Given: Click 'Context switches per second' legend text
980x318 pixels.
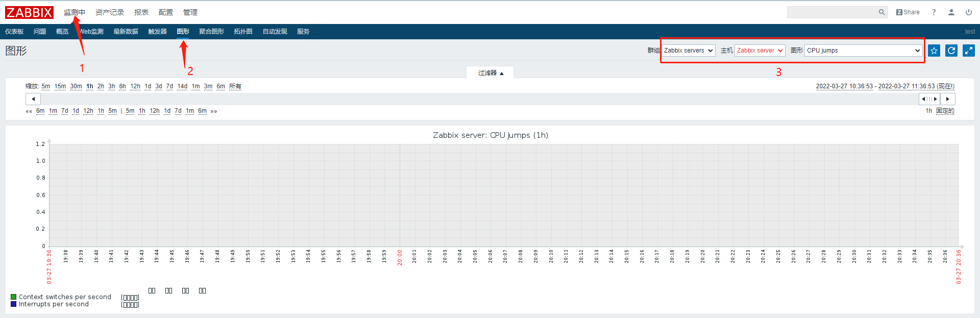Looking at the screenshot, I should pos(65,297).
